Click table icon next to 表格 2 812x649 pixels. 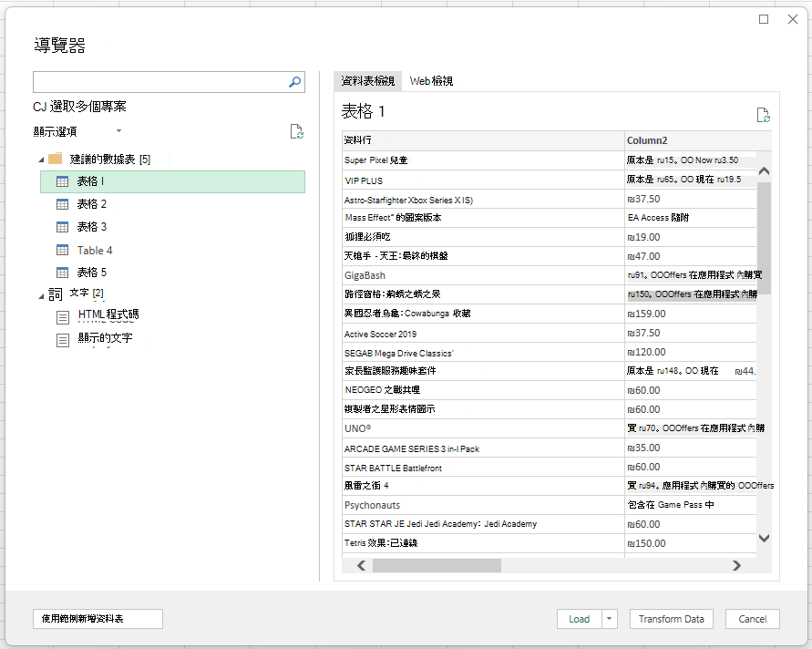tap(62, 204)
